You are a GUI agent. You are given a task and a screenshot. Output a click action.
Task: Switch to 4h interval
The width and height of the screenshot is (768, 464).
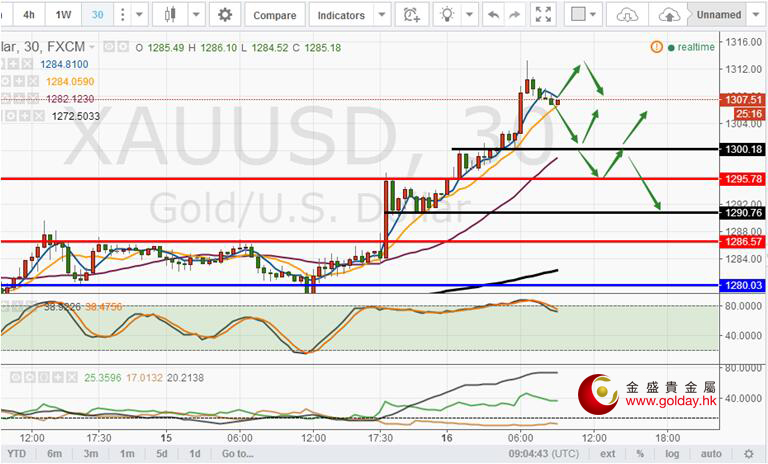pyautogui.click(x=29, y=15)
